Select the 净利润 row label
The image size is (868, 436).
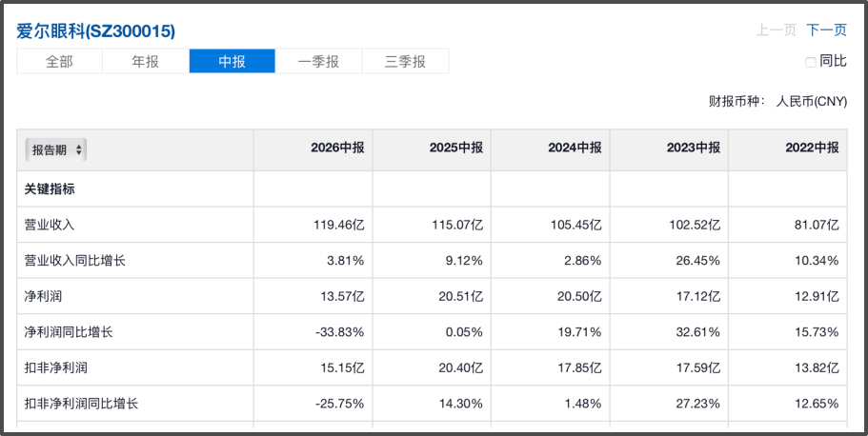43,297
